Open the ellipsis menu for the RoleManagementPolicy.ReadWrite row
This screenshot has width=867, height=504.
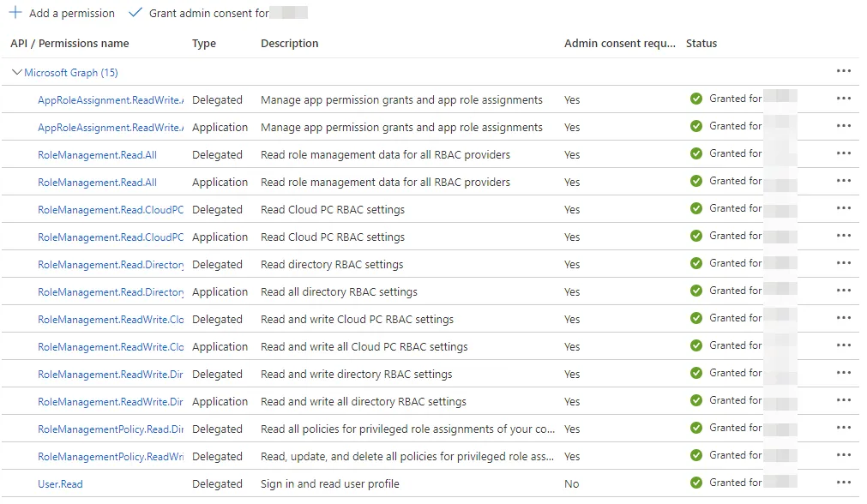tap(843, 455)
